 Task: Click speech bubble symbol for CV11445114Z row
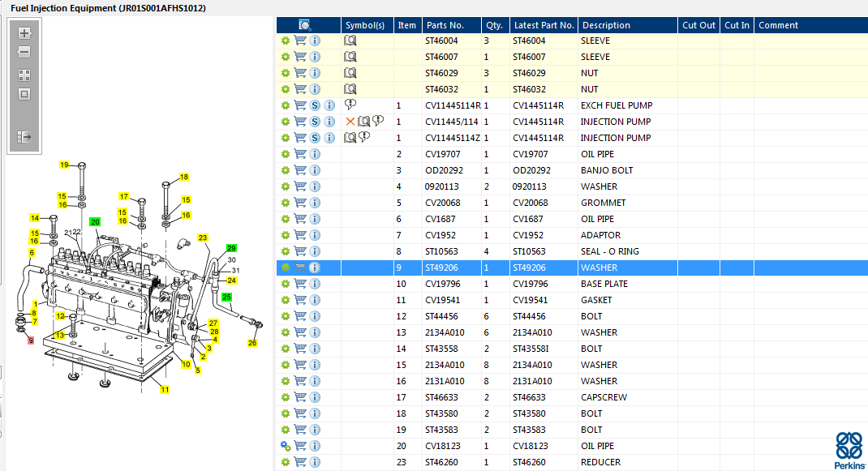364,138
